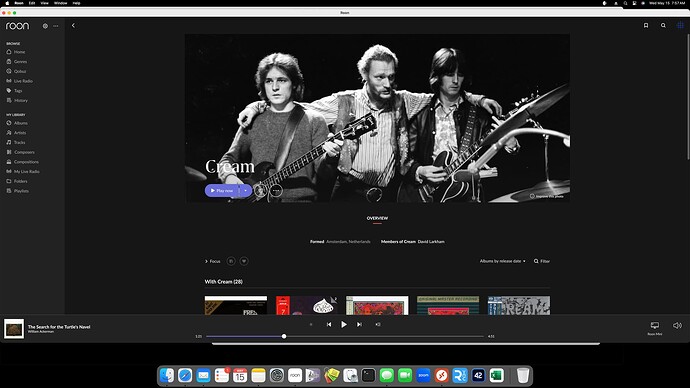Open the more options ellipsis beside Play now

pyautogui.click(x=276, y=190)
